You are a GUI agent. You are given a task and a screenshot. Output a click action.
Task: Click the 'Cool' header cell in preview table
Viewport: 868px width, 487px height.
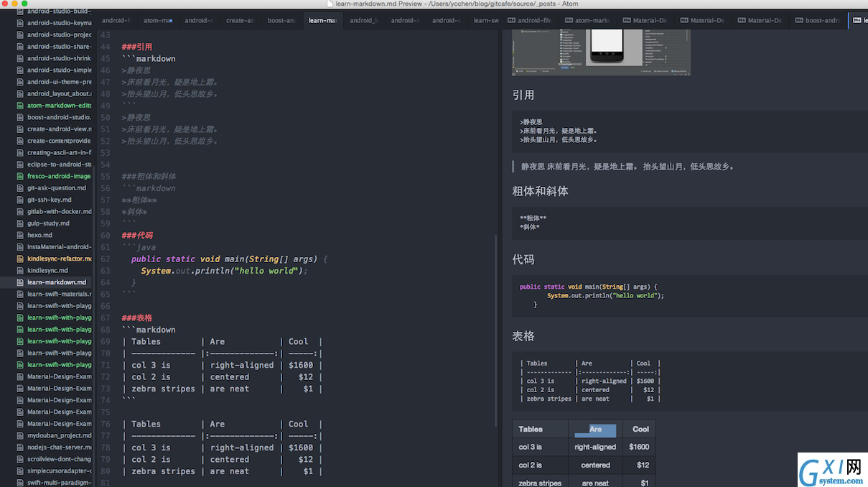tap(639, 429)
